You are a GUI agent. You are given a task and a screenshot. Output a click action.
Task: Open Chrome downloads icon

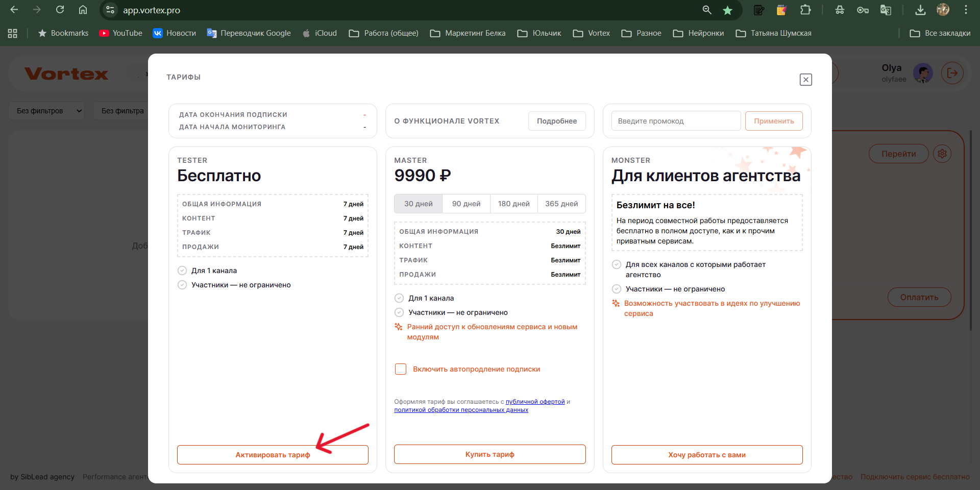[x=920, y=10]
